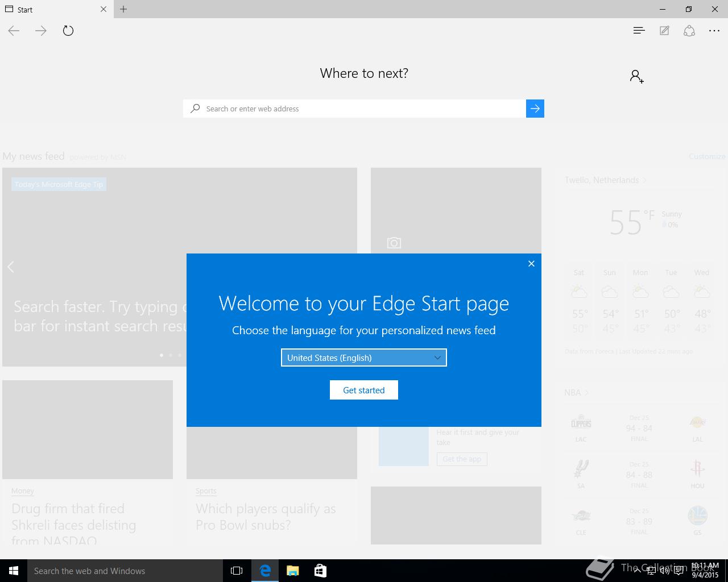Go back with the Back arrow
This screenshot has height=582, width=728.
point(14,31)
